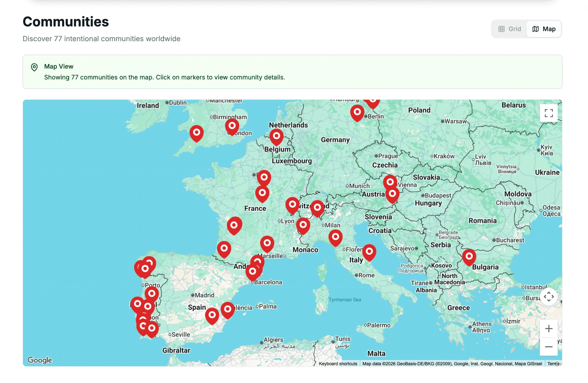Switch to Grid view
Screen dimensions: 588x383
pos(510,29)
